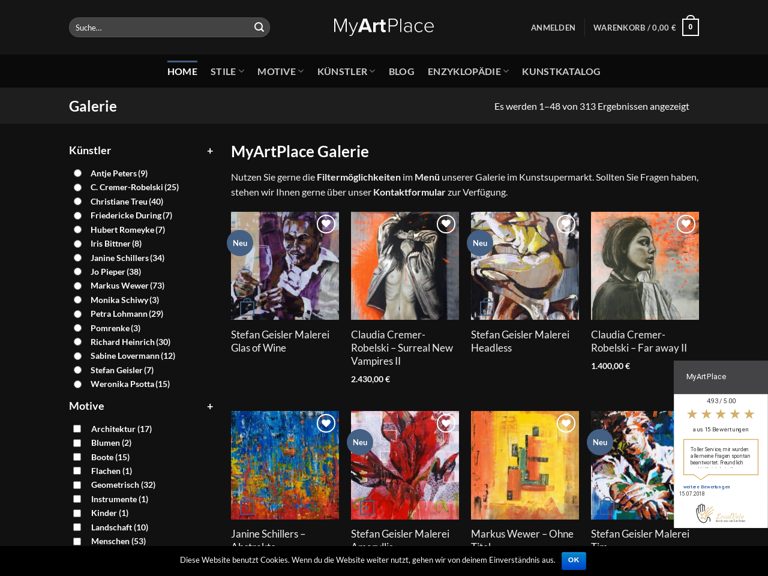Open the Far away II portrait thumbnail
This screenshot has height=576, width=768.
click(x=645, y=266)
